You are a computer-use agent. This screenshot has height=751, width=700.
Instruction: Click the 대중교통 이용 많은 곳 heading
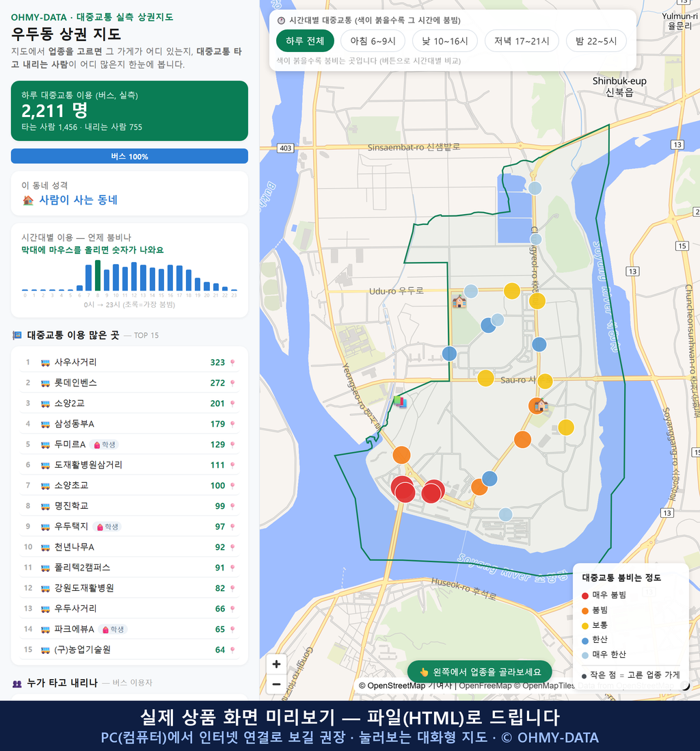pos(72,335)
